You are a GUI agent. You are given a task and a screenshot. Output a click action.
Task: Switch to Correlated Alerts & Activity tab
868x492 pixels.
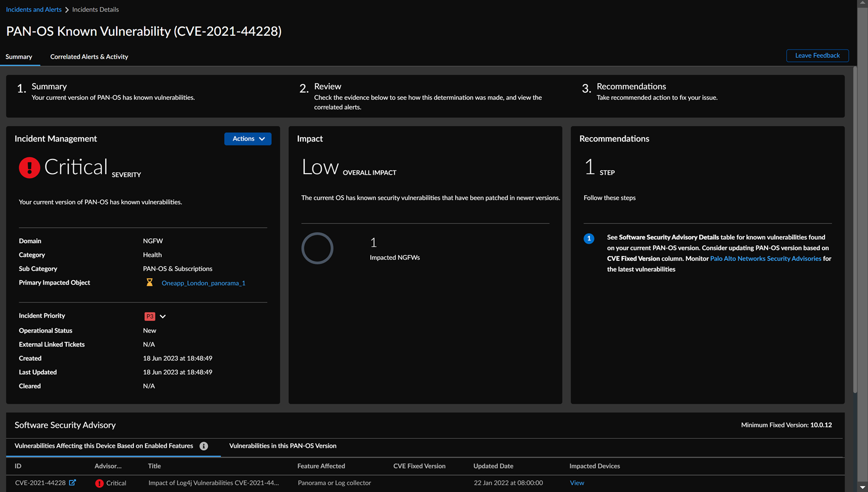point(89,57)
